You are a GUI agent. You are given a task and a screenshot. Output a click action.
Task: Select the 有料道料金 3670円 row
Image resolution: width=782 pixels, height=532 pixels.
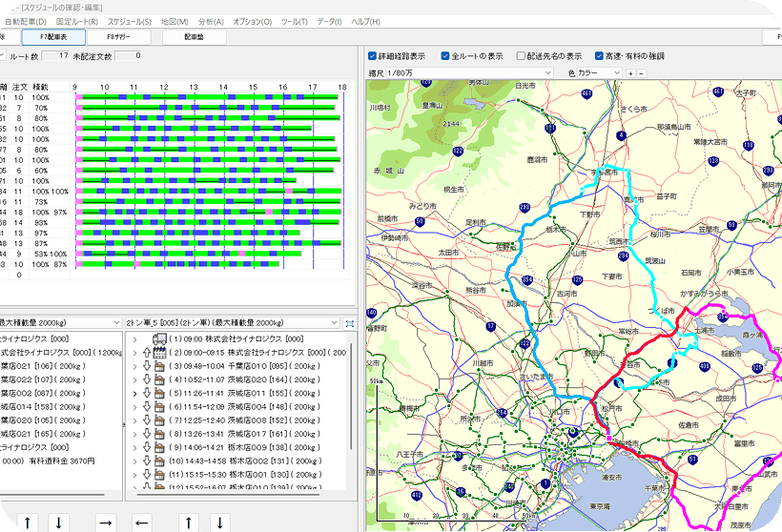click(x=49, y=461)
